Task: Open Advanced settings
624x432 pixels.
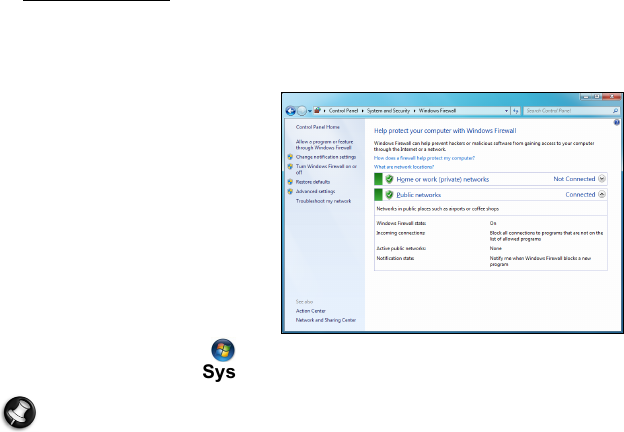Action: click(x=316, y=192)
